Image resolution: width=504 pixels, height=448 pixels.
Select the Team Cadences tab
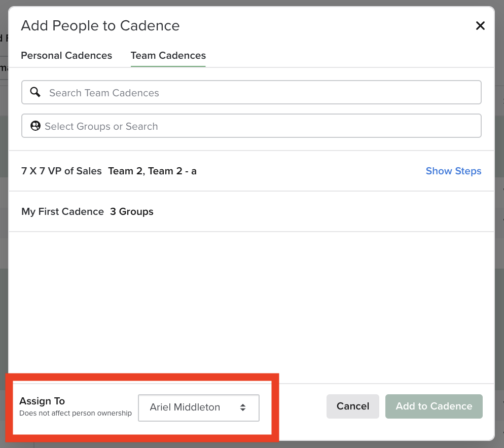168,55
